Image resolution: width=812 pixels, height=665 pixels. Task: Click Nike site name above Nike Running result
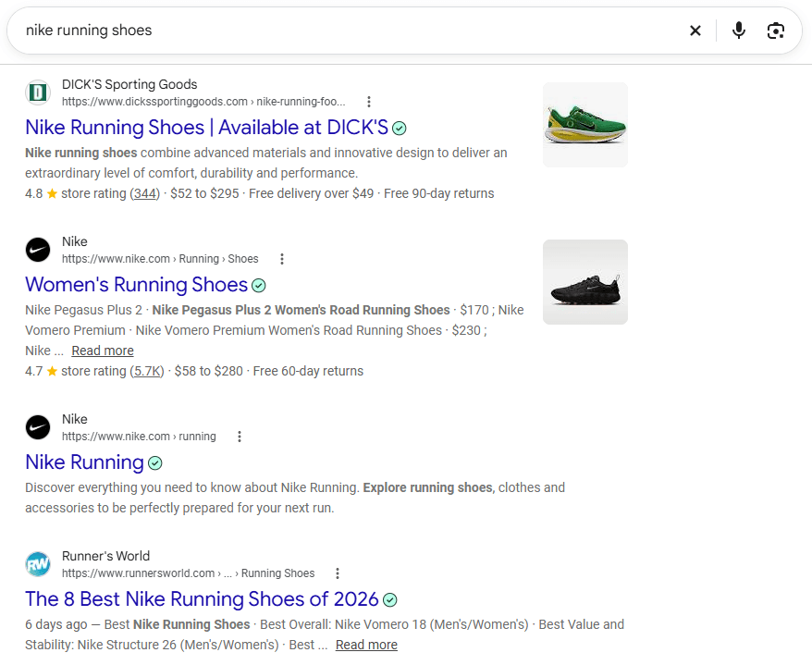coord(75,420)
